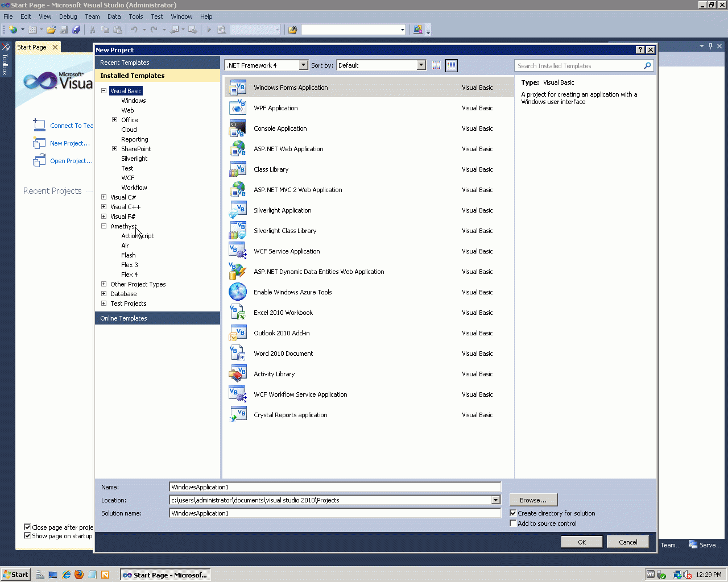Select the Silverlight Class Library icon
Screen dimensions: 728x582
[x=238, y=231]
